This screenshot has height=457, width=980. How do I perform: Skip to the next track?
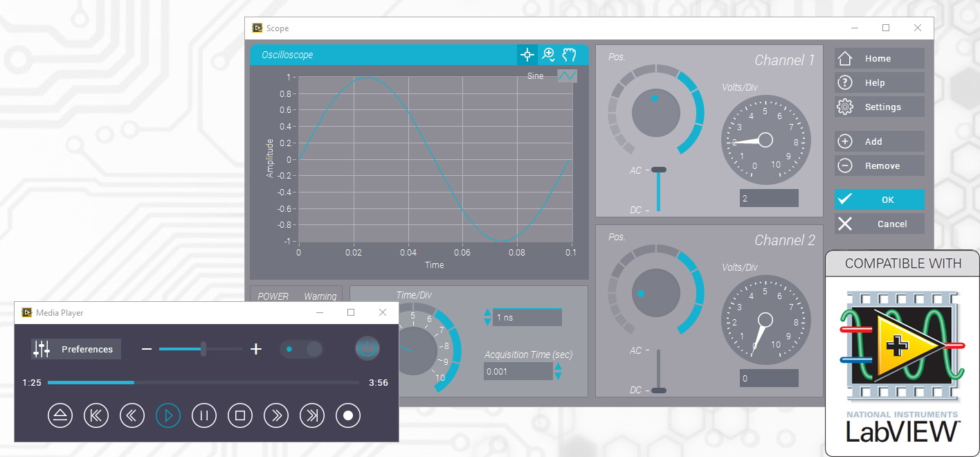click(312, 415)
